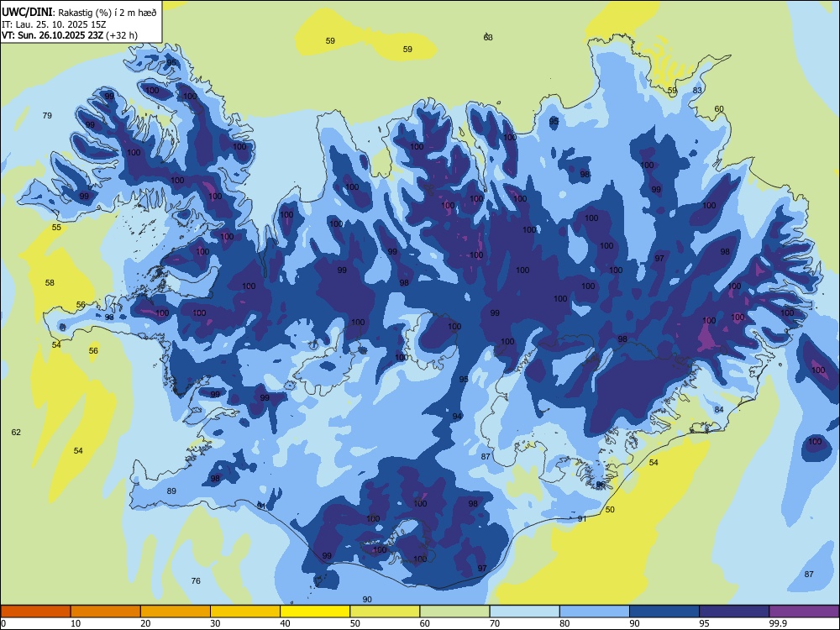Click the '62' humidity value on map
The image size is (840, 630).
click(16, 432)
